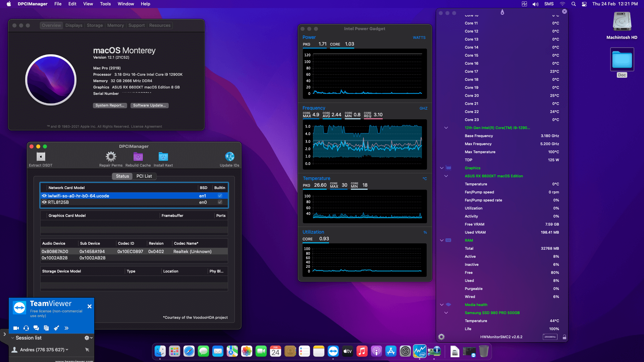Select audio device row 0x1002AB28
The width and height of the screenshot is (644, 362).
(134, 258)
